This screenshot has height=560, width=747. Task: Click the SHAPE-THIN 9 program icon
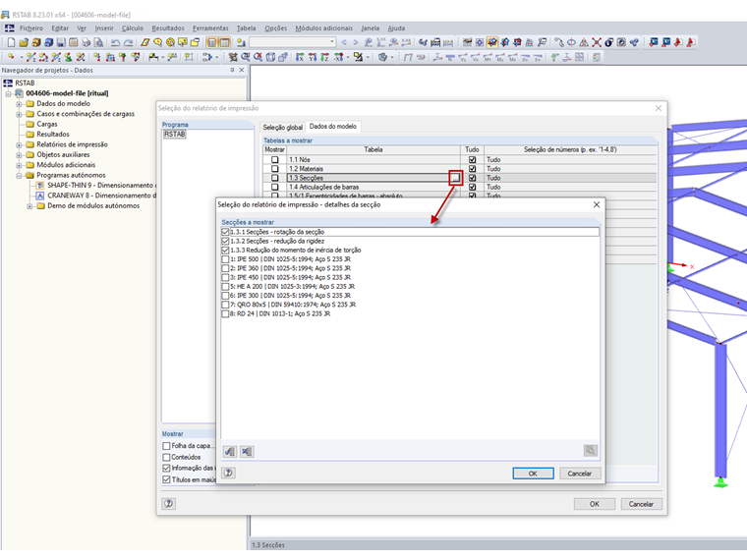40,186
